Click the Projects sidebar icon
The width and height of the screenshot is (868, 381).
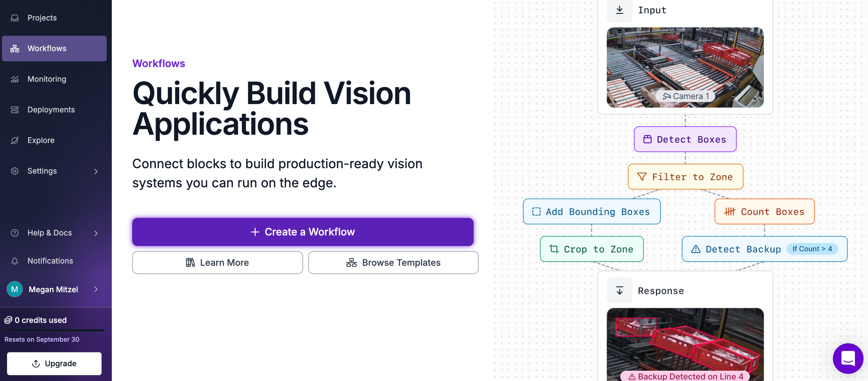pos(15,18)
